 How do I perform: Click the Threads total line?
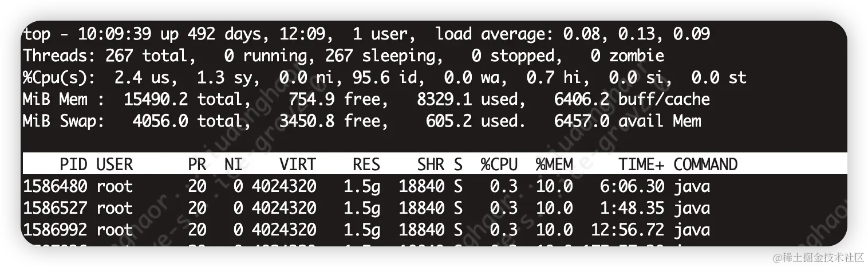344,56
